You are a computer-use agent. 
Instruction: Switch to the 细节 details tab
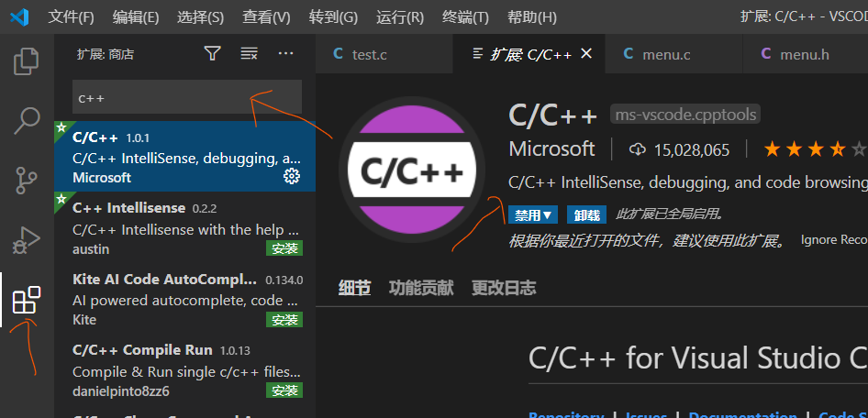(x=355, y=288)
